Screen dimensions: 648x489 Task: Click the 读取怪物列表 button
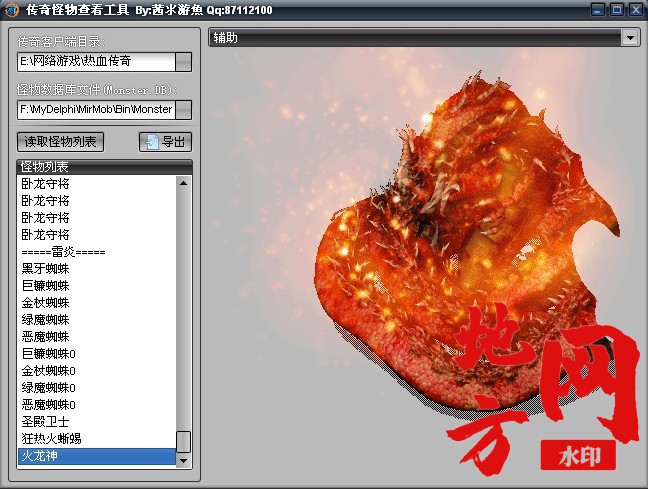tap(60, 142)
